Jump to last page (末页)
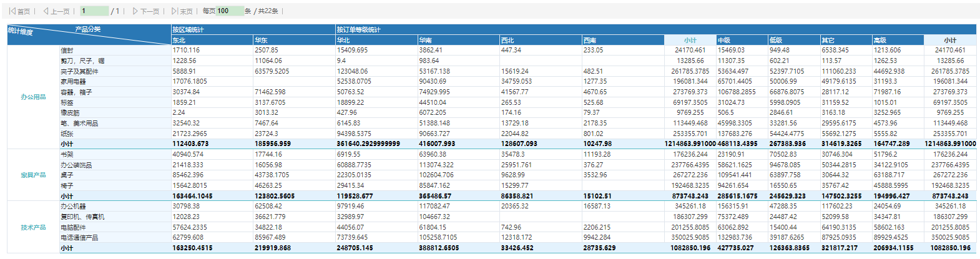 [x=182, y=11]
